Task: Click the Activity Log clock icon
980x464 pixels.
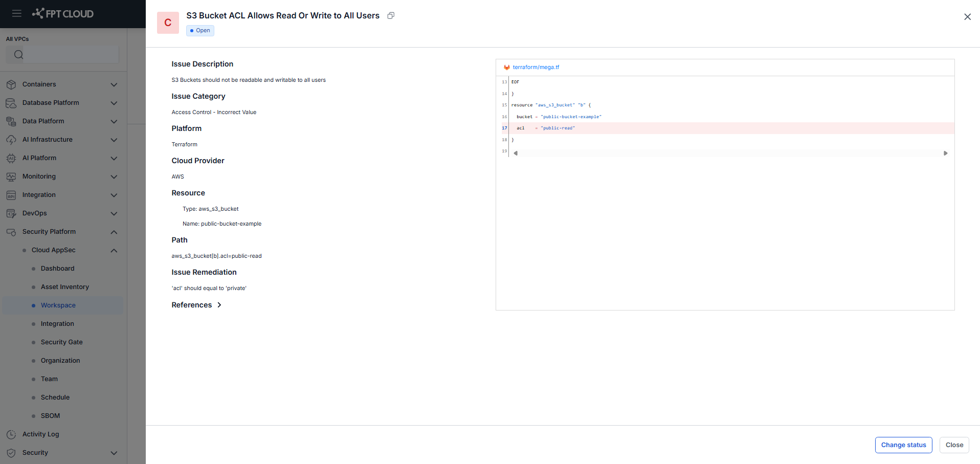Action: [x=11, y=434]
